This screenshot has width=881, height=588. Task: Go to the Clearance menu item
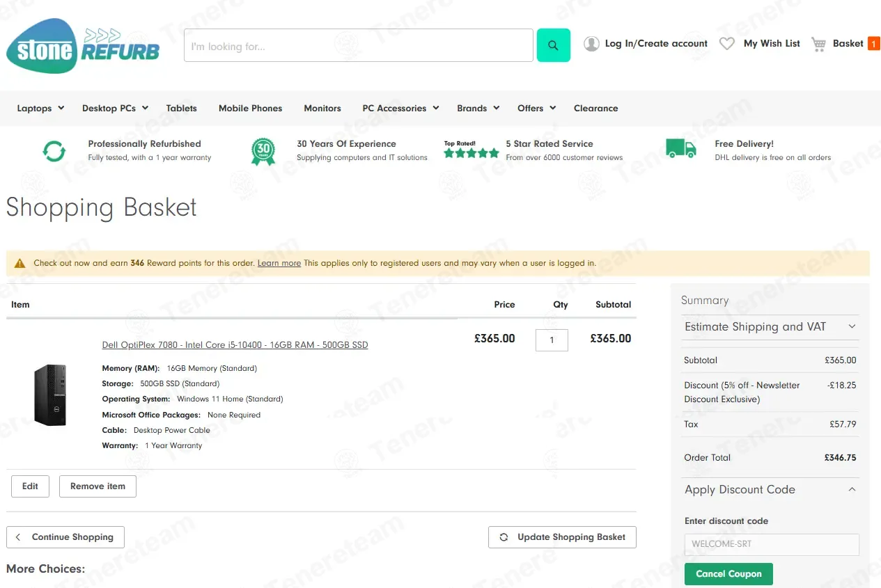(595, 108)
